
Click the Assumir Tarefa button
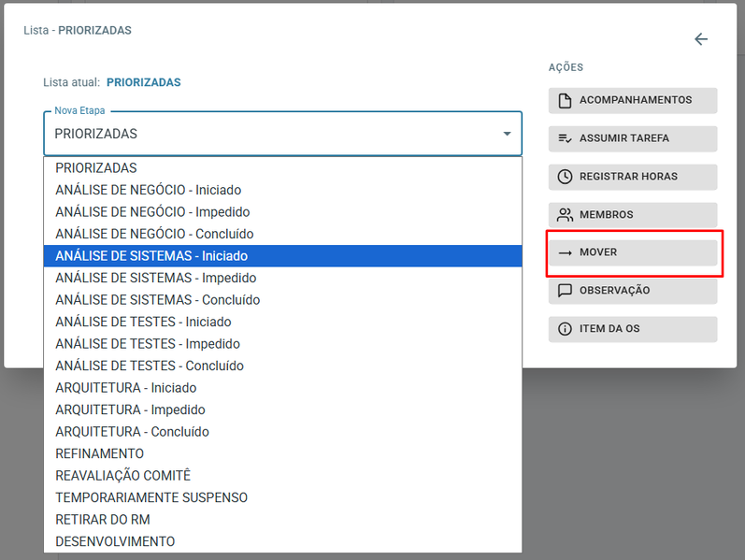(633, 138)
